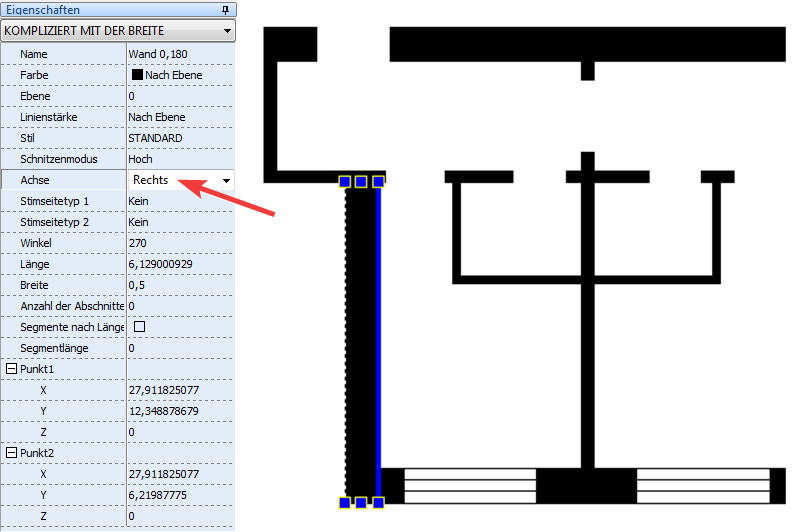Click the top-left grip handle of the selected wall
Screen dimensions: 806x532
pos(344,182)
